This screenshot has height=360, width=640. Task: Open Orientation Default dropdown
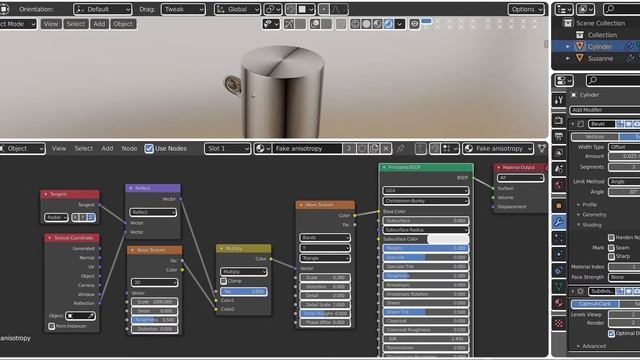click(x=102, y=9)
